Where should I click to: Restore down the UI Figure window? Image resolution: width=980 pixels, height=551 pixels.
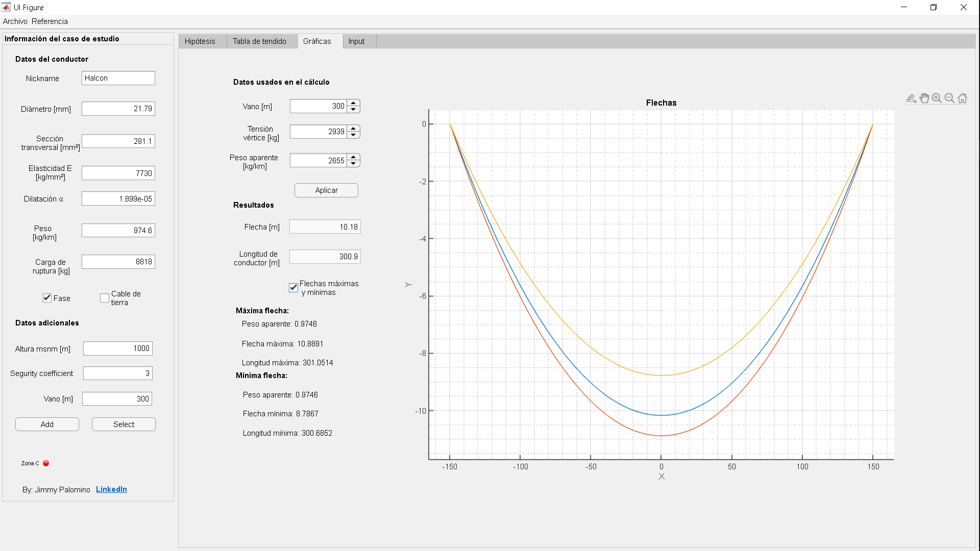pyautogui.click(x=934, y=7)
